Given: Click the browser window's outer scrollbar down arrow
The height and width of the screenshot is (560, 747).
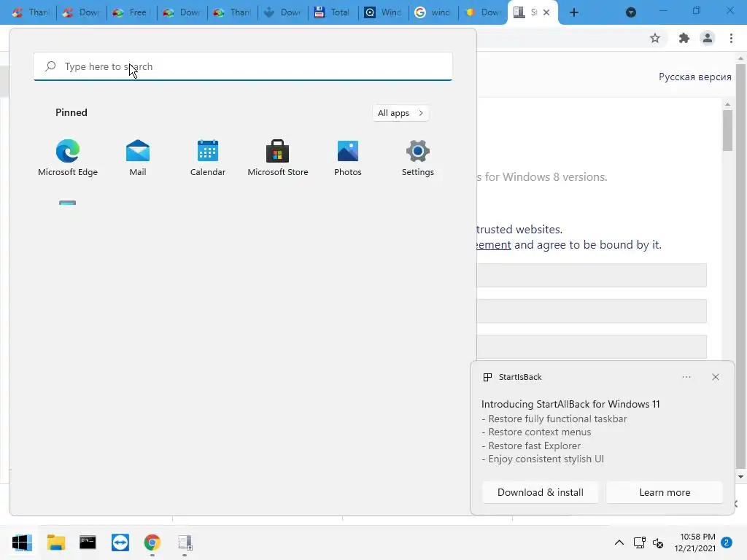Looking at the screenshot, I should (740, 477).
